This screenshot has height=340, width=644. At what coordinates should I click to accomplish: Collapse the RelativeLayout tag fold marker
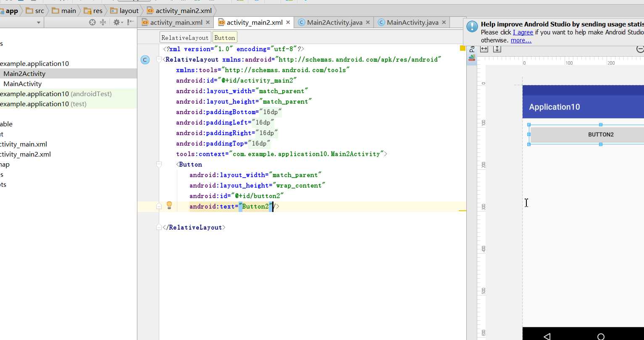point(159,60)
